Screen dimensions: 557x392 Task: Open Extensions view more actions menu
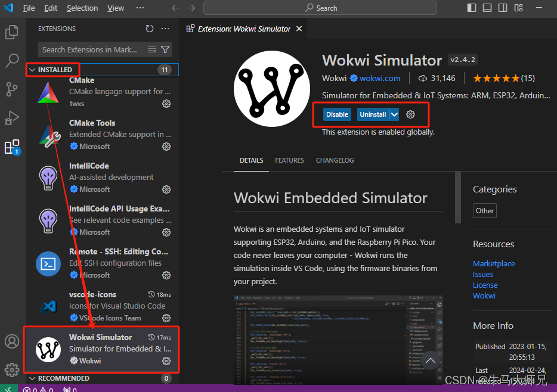pos(165,29)
